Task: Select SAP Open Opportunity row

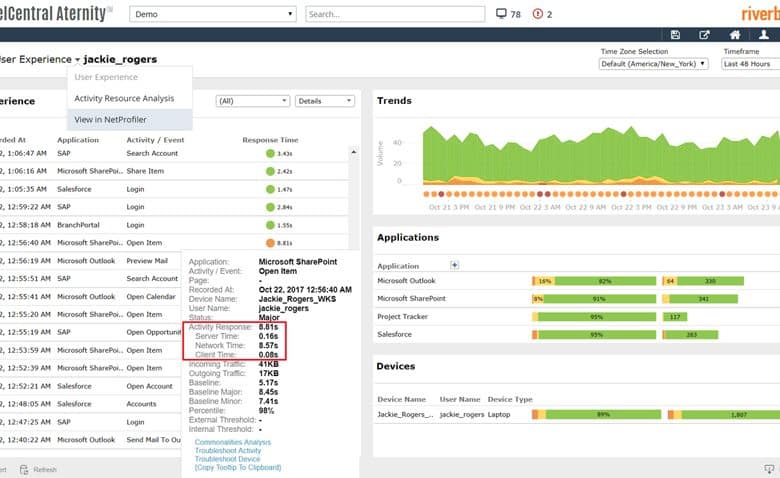Action: click(x=91, y=332)
